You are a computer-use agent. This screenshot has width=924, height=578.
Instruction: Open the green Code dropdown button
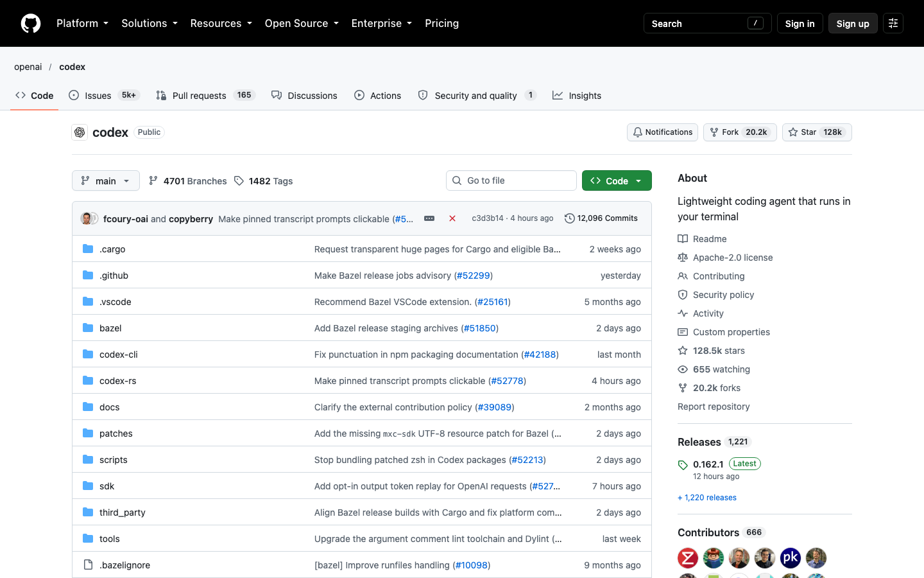click(617, 180)
